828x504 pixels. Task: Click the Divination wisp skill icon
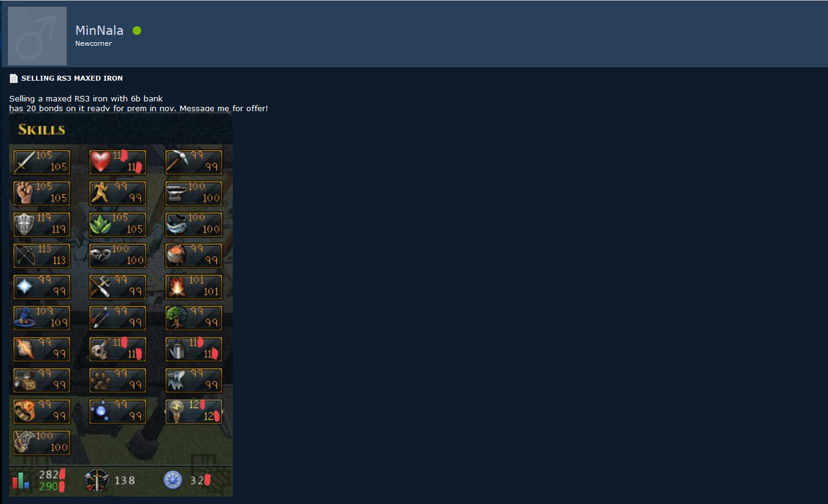point(101,411)
